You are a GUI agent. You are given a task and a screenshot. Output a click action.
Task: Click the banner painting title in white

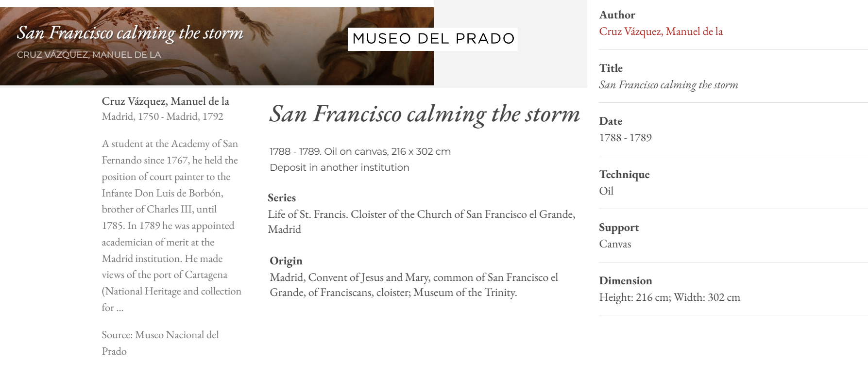click(x=130, y=33)
